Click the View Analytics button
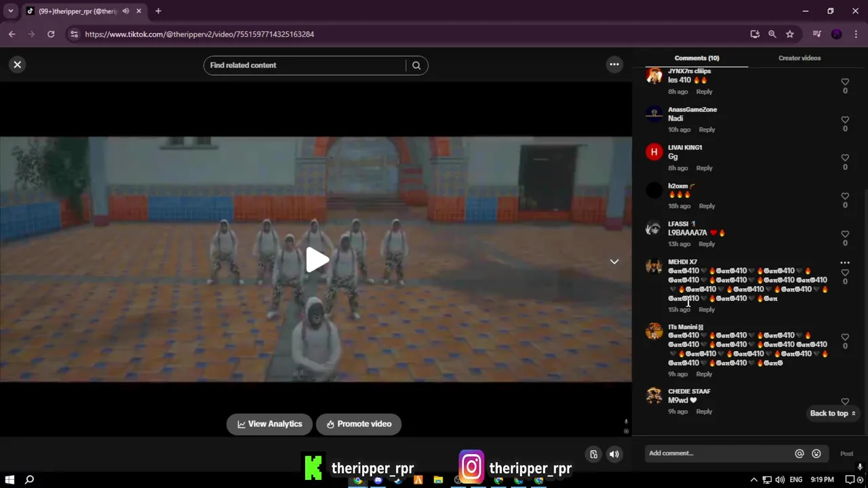This screenshot has height=488, width=868. coord(269,424)
